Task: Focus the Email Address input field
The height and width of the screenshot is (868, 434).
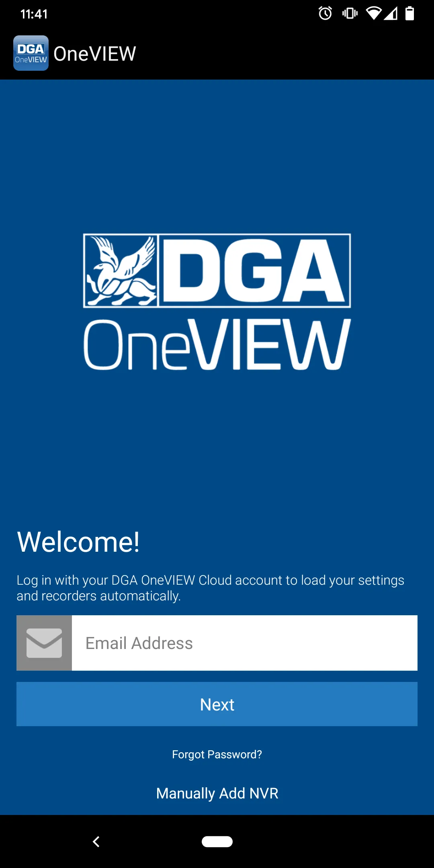Action: coord(245,643)
